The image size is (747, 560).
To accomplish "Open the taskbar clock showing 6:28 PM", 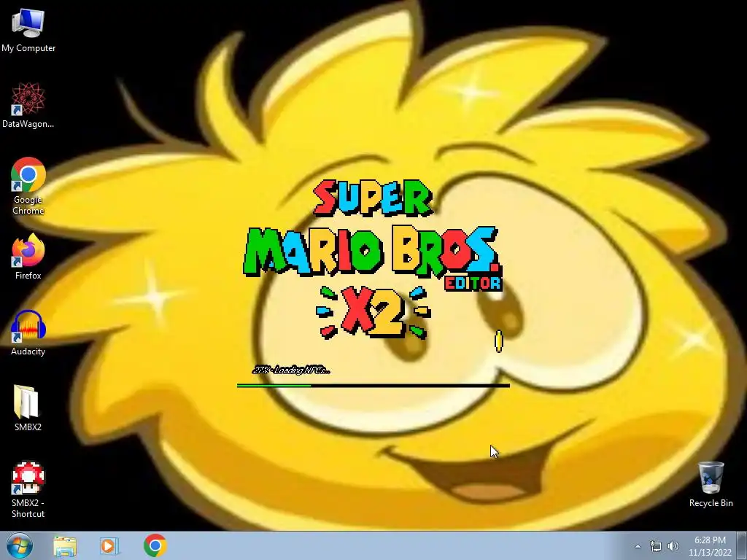I will (710, 546).
